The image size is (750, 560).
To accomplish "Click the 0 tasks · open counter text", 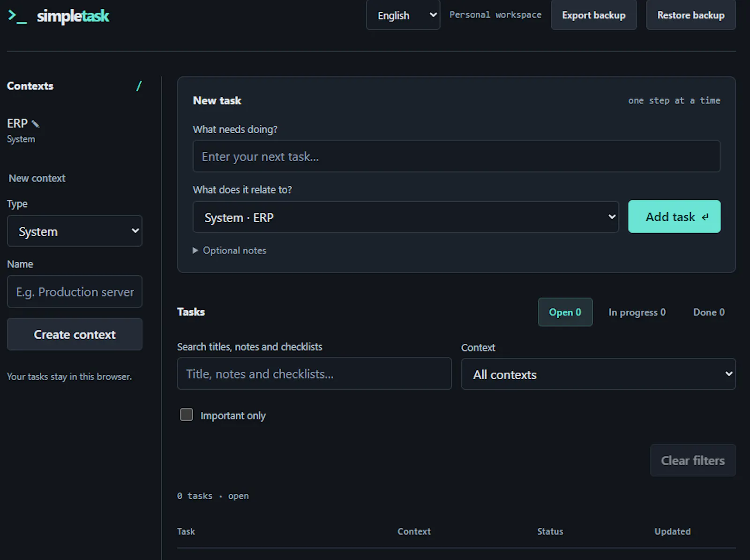I will (213, 496).
